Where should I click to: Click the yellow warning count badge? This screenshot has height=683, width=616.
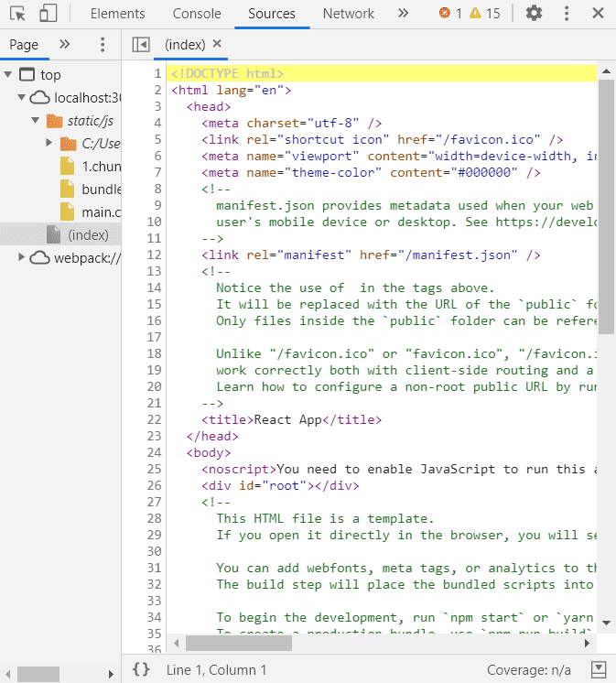point(485,14)
